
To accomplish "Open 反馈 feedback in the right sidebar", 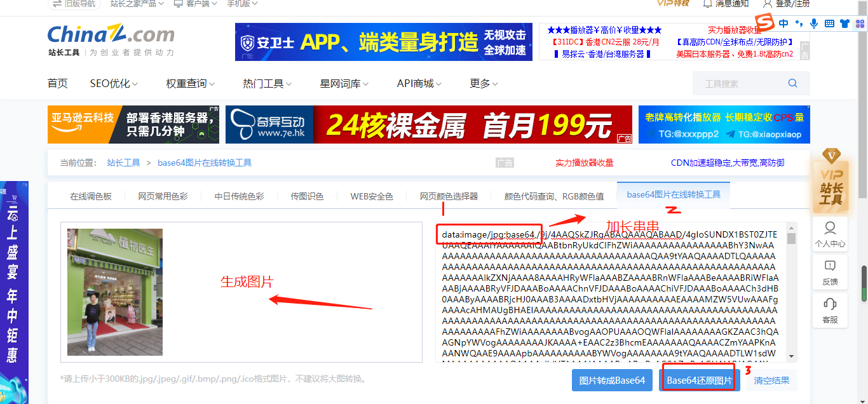I will [x=830, y=273].
